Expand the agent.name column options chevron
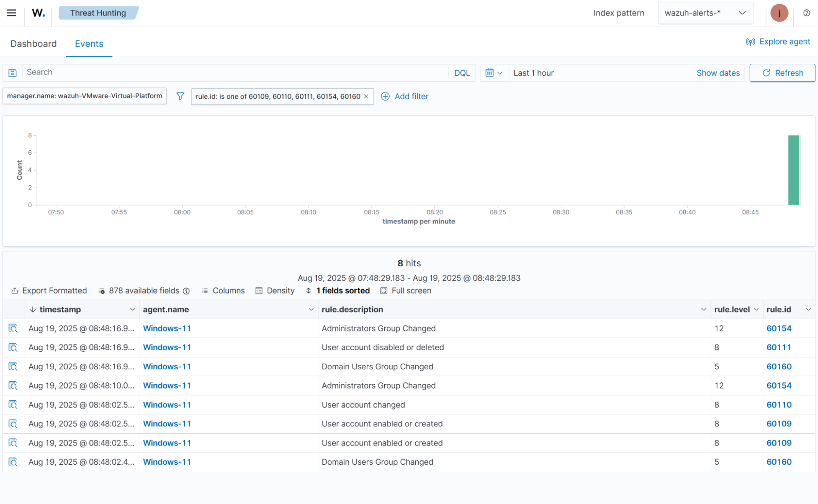The height and width of the screenshot is (504, 818). tap(311, 309)
